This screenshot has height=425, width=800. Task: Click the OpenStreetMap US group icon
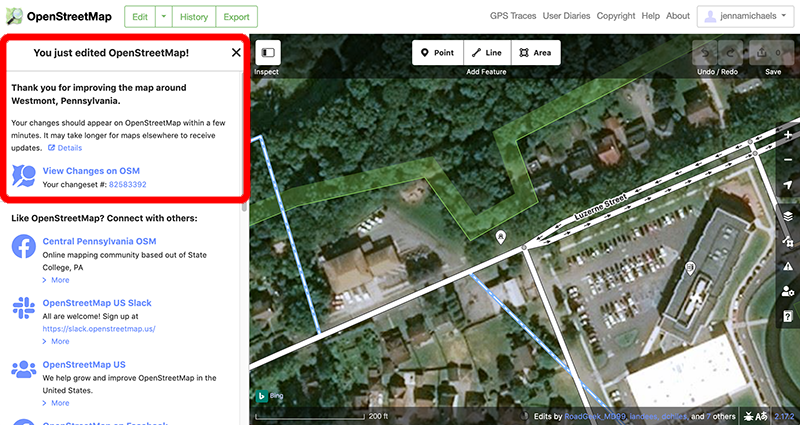[x=23, y=369]
